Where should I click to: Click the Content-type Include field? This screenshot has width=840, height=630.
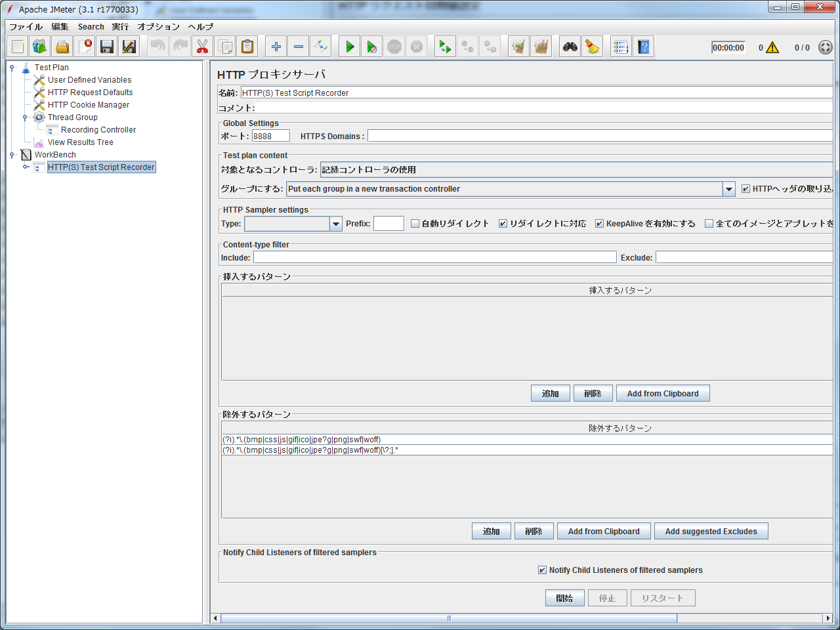click(x=434, y=258)
